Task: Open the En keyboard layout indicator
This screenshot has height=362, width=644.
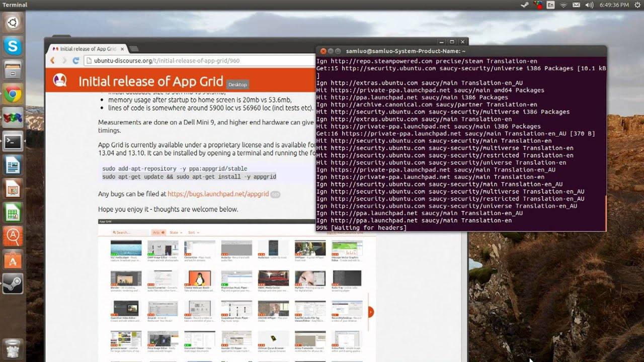Action: coord(551,5)
